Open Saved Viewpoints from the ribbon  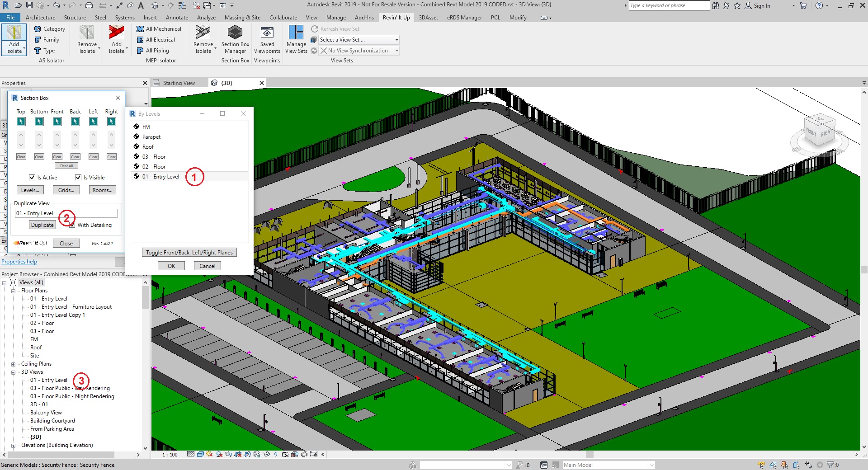click(x=267, y=39)
